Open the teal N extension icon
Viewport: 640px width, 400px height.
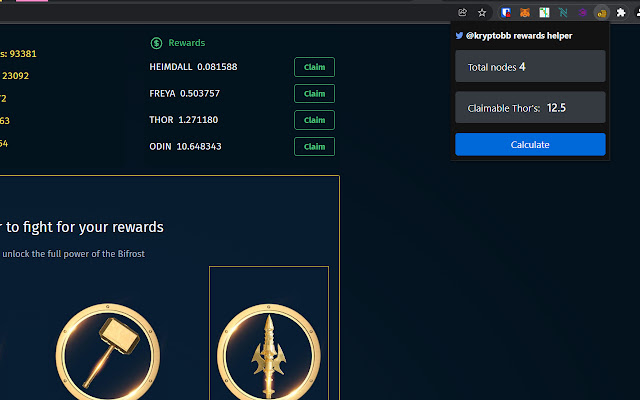coord(563,13)
